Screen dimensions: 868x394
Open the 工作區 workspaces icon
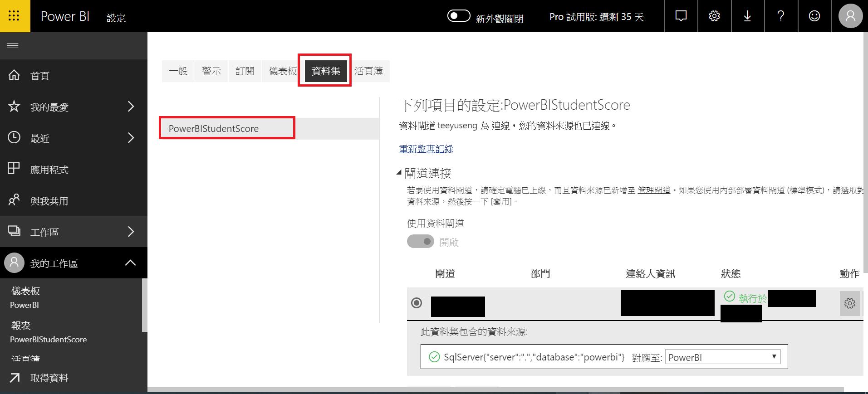click(14, 231)
